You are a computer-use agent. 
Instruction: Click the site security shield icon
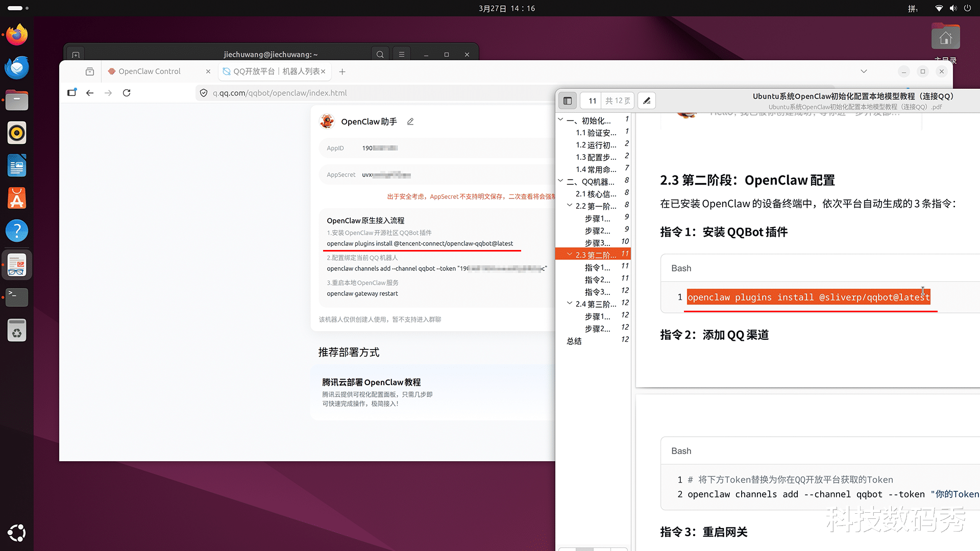coord(204,93)
